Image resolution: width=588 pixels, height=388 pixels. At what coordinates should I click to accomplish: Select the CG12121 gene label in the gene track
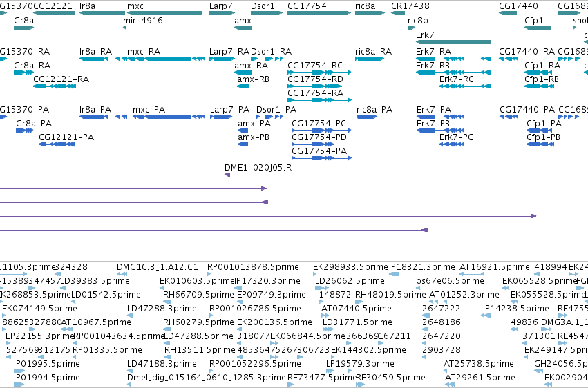coord(53,6)
